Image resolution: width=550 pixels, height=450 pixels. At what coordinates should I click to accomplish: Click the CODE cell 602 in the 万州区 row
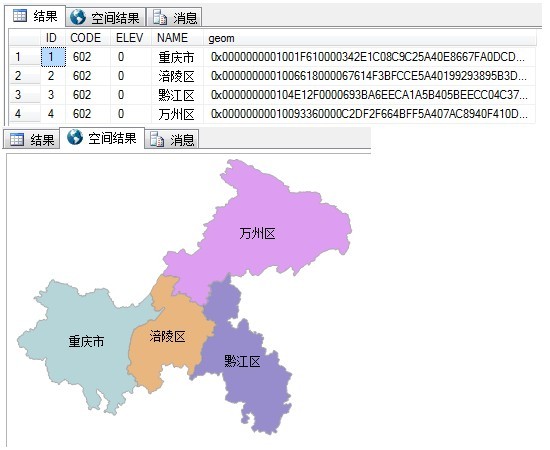pyautogui.click(x=88, y=114)
